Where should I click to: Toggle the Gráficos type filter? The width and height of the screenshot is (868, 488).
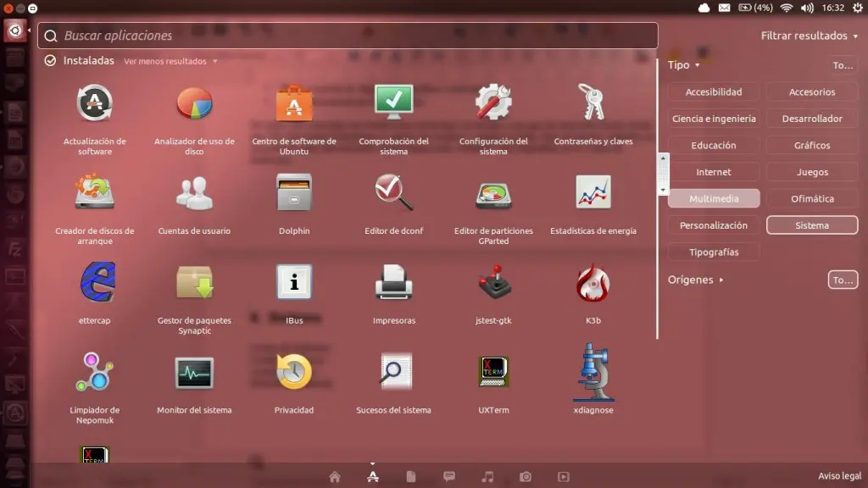[812, 145]
